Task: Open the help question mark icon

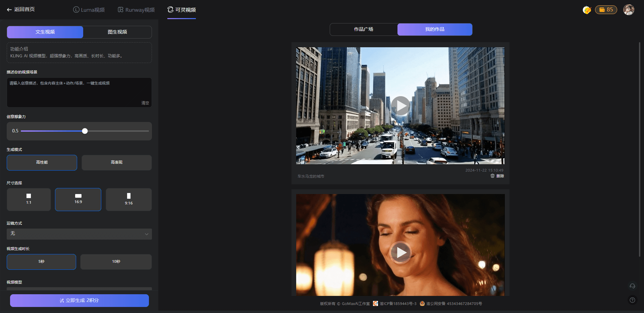Action: pos(632,300)
